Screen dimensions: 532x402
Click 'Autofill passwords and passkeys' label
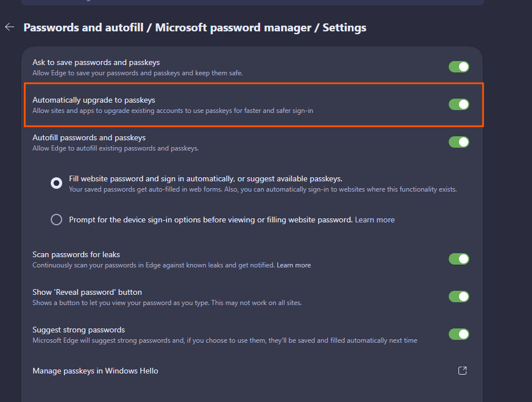coord(89,138)
